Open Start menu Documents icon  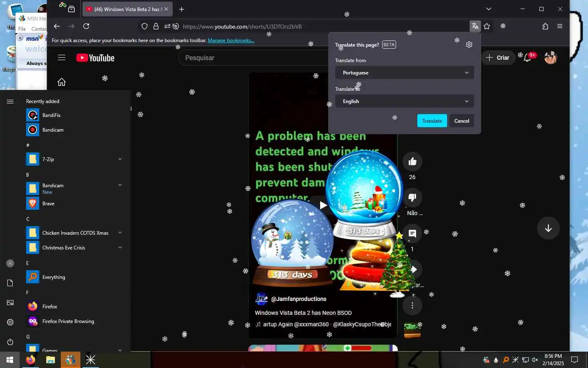coord(10,283)
